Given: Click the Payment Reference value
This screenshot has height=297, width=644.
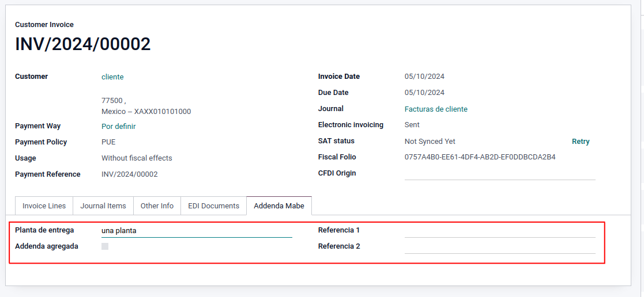Looking at the screenshot, I should point(129,174).
